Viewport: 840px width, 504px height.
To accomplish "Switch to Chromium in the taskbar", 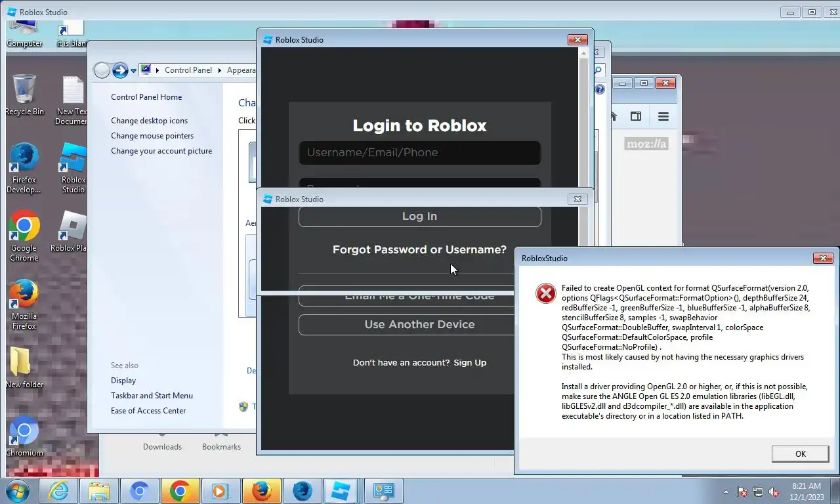I will click(x=140, y=491).
